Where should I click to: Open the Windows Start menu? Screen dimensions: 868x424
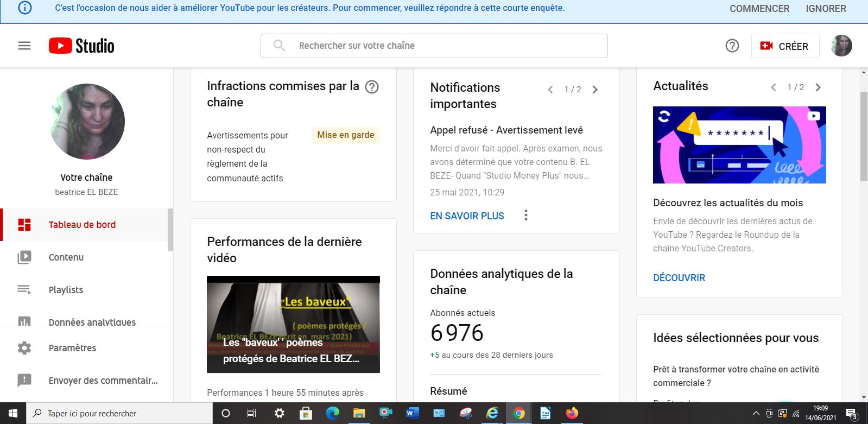tap(13, 413)
